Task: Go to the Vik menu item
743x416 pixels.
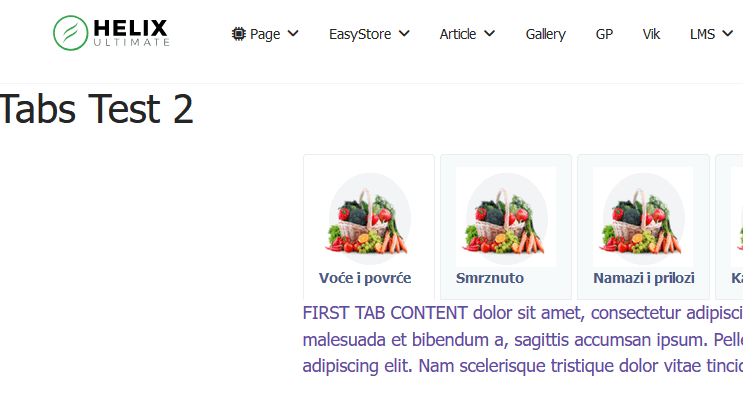Action: pyautogui.click(x=651, y=34)
